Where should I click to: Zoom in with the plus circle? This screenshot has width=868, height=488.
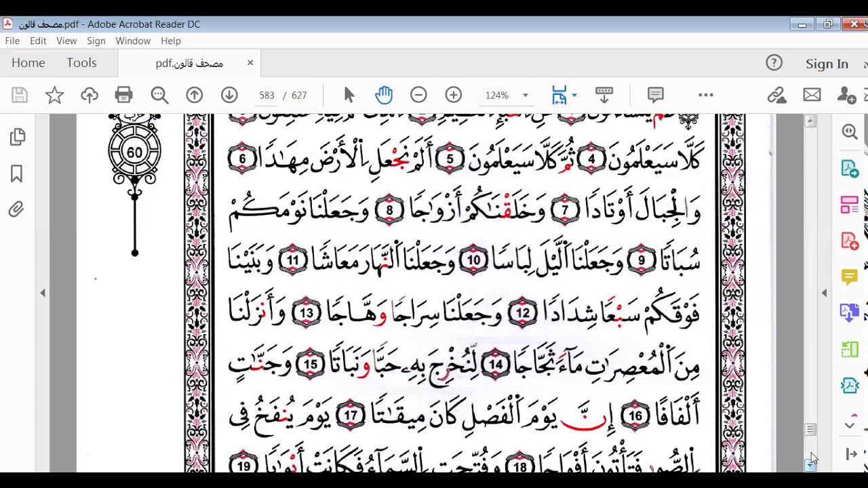(454, 96)
